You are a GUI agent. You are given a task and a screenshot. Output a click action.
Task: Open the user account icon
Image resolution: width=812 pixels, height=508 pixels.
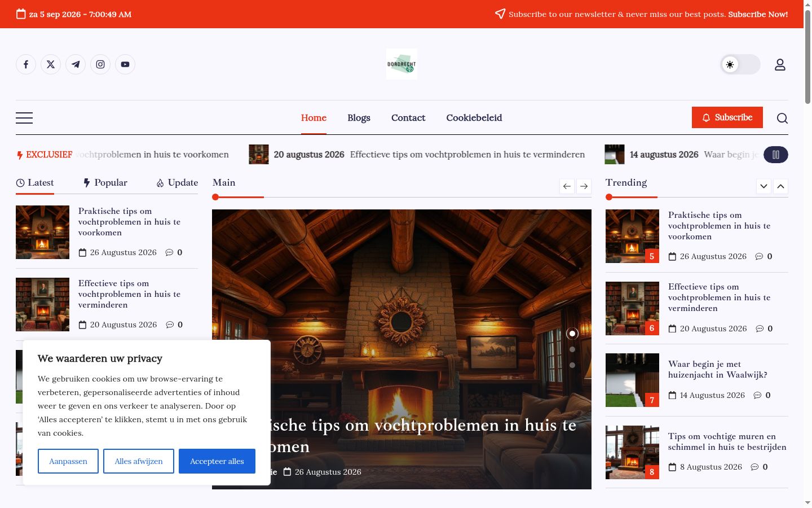[x=780, y=65]
